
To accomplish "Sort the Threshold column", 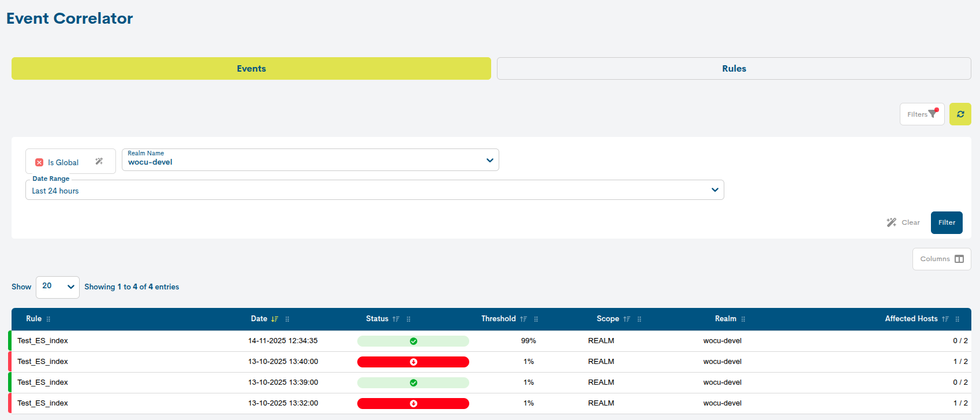I will click(x=523, y=319).
